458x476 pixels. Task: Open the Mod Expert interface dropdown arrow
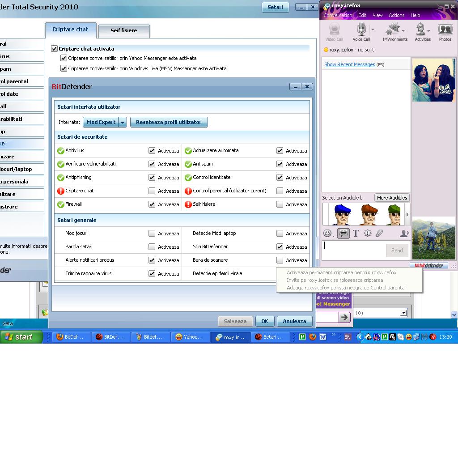click(123, 122)
